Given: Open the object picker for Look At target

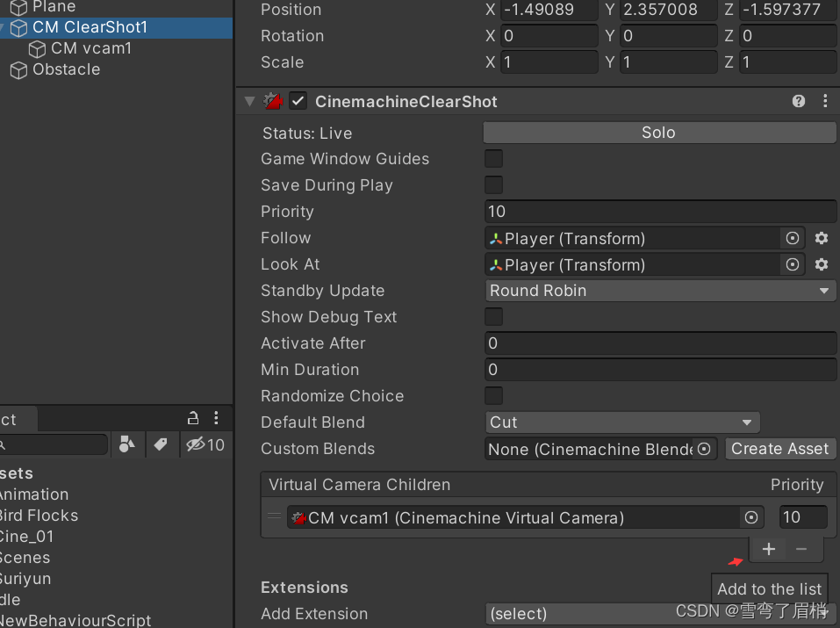Looking at the screenshot, I should point(793,264).
